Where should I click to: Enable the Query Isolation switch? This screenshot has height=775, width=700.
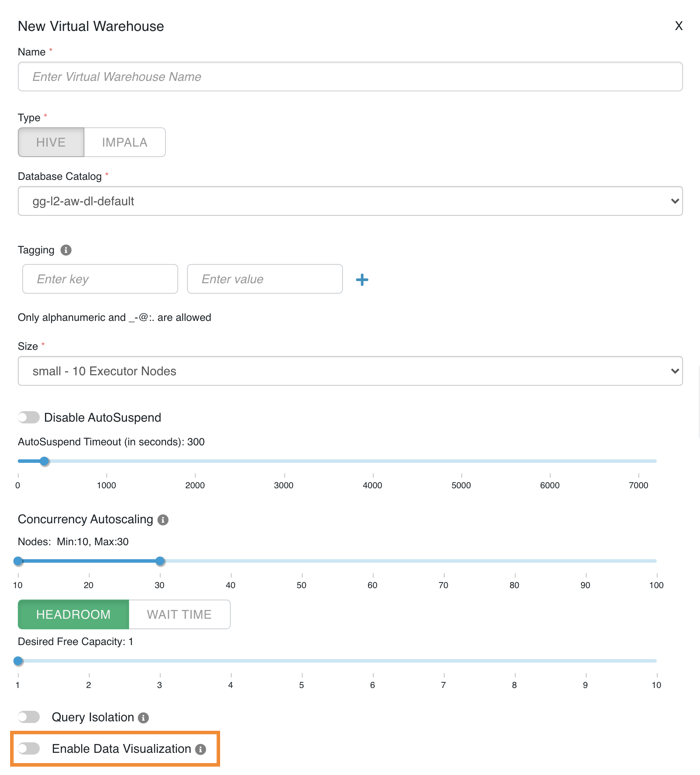pos(29,717)
